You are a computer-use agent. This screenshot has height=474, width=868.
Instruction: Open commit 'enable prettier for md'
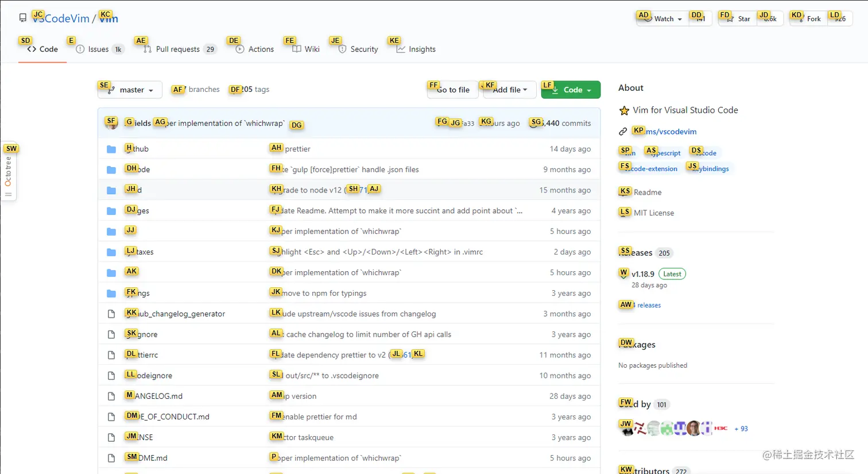[313, 417]
